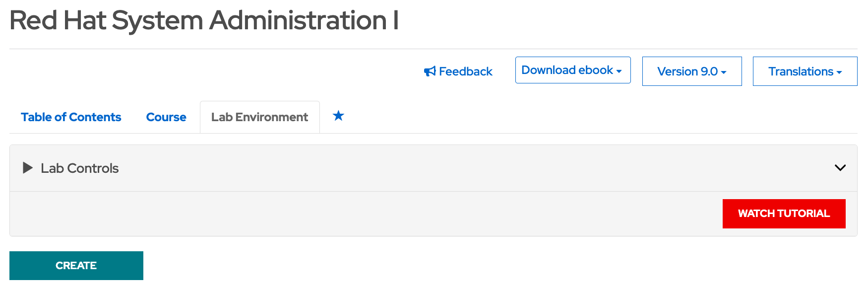
Task: Open the Download ebook dropdown
Action: click(572, 70)
